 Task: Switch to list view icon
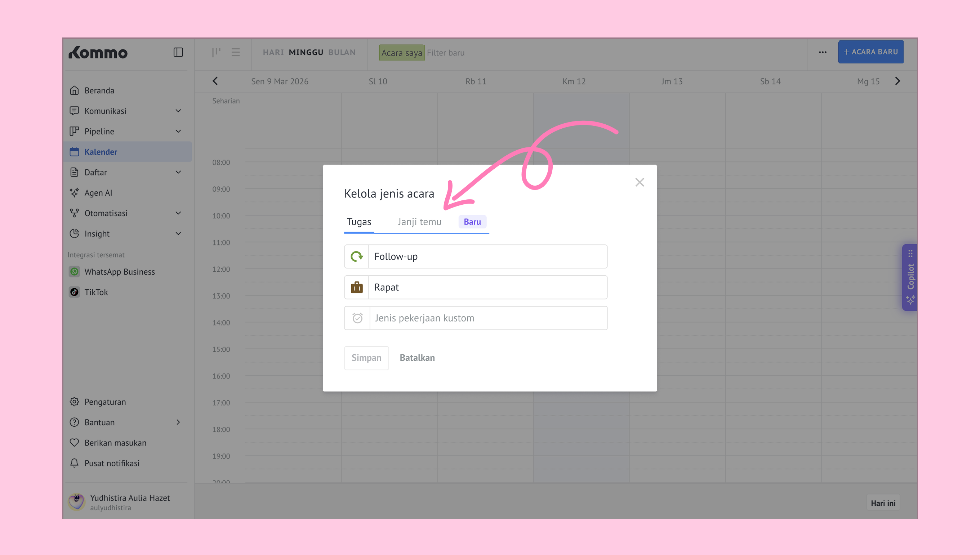click(236, 52)
